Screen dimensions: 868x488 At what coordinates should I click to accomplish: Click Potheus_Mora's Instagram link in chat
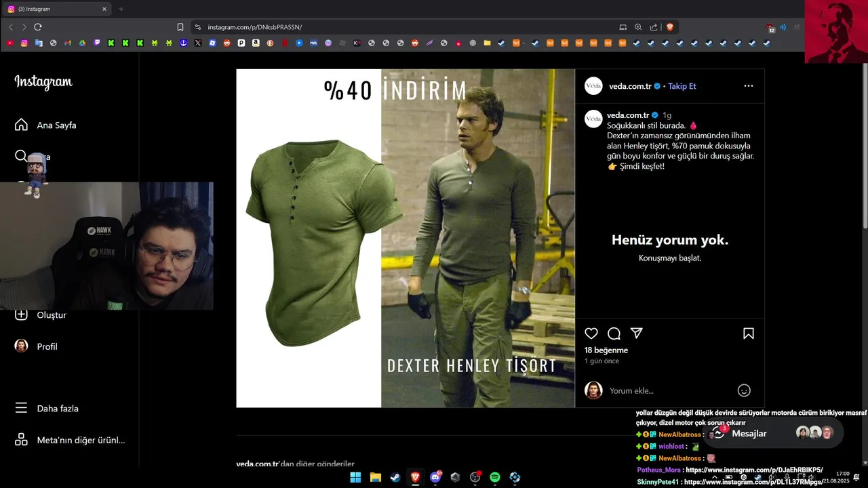click(754, 470)
